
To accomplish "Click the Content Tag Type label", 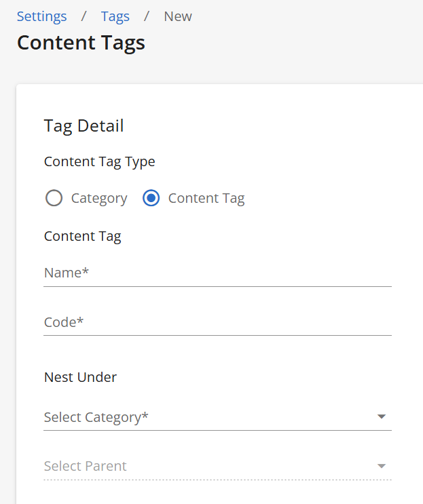I will point(99,161).
